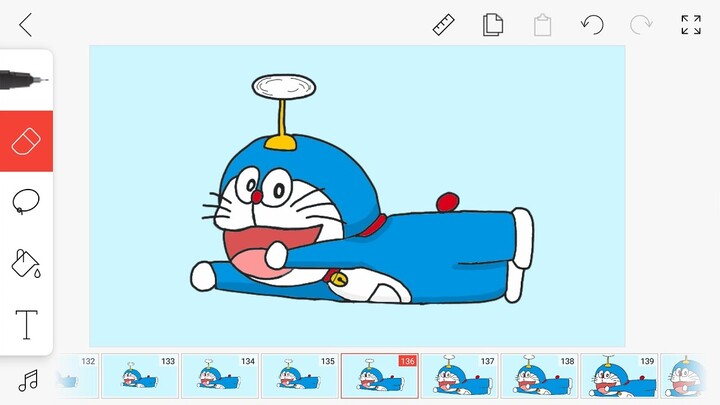Select frame 135 thumbnail
Viewport: 720px width, 405px height.
[299, 376]
